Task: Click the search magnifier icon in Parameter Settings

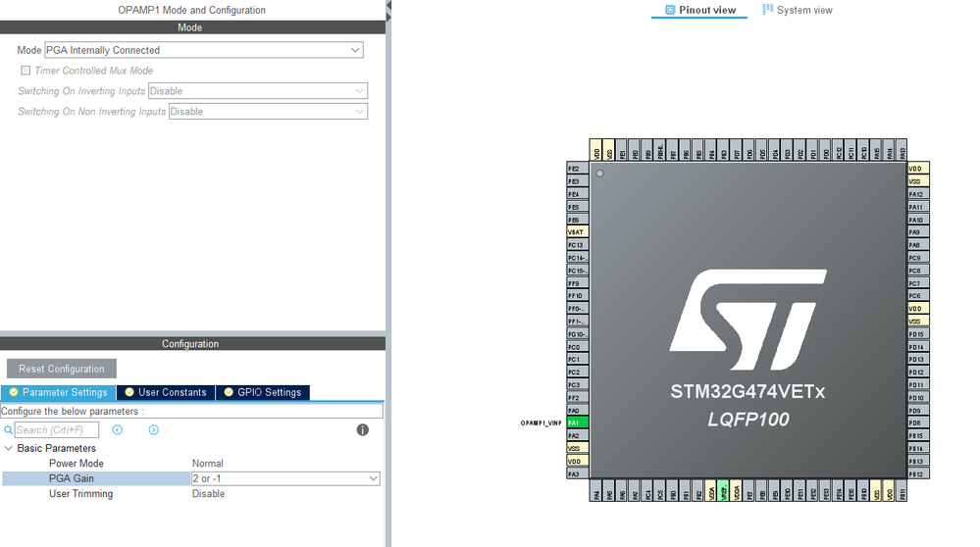Action: pos(8,429)
